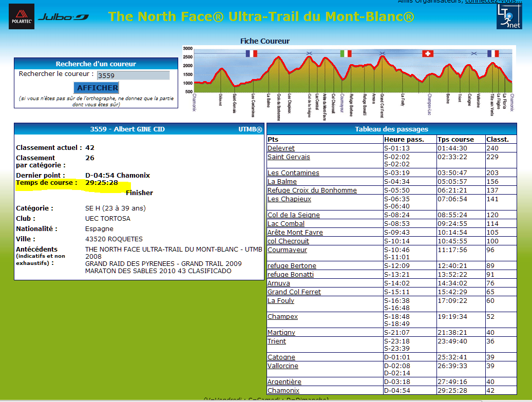This screenshot has width=532, height=402.
Task: Open the La Balme link
Action: pyautogui.click(x=282, y=182)
